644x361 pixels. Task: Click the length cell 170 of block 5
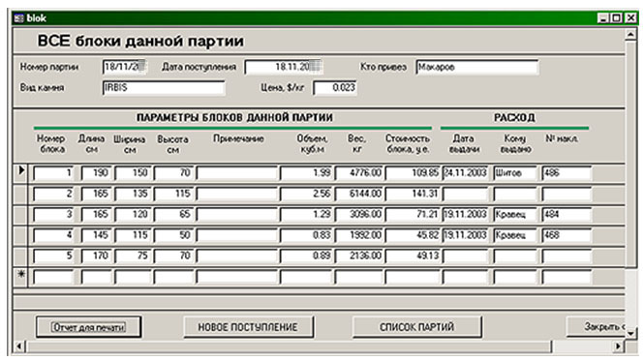pos(96,256)
